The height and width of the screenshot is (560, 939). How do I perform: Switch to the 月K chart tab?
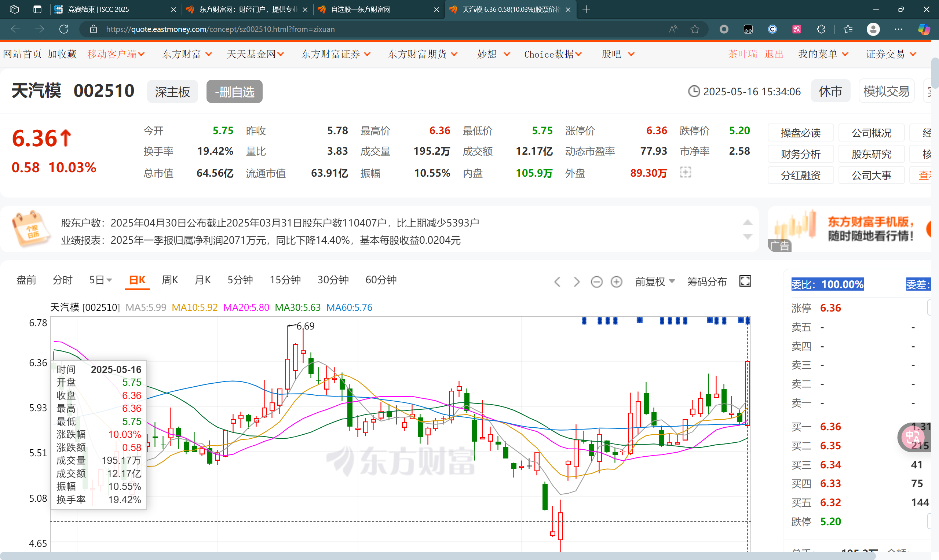pyautogui.click(x=202, y=280)
